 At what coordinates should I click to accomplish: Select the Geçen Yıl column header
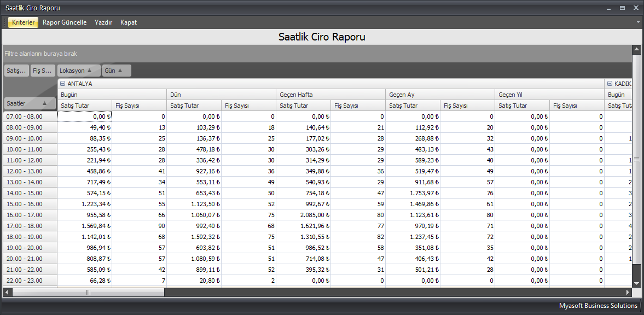(549, 95)
